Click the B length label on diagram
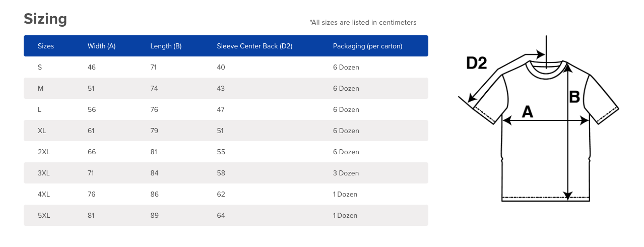The height and width of the screenshot is (247, 644). 574,97
